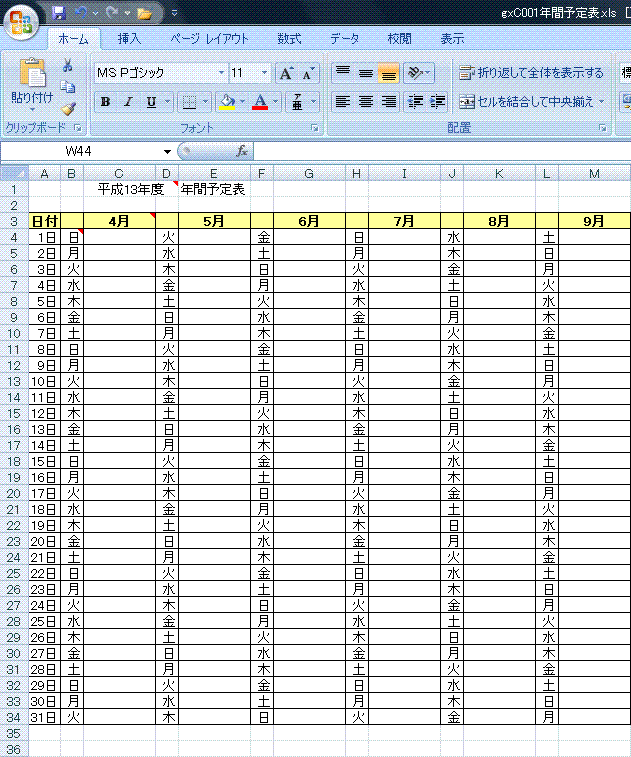631x757 pixels.
Task: Expand the merge cells dropdown arrow
Action: (602, 101)
